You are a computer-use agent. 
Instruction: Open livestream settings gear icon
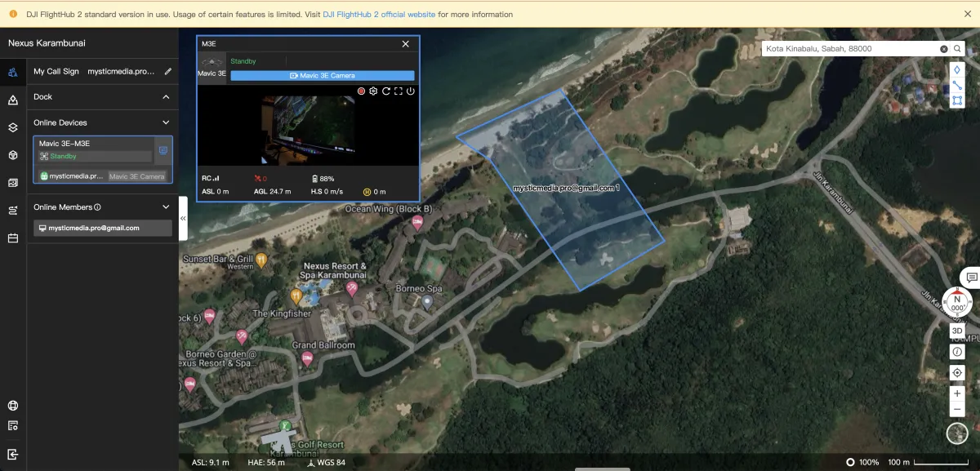(x=373, y=91)
